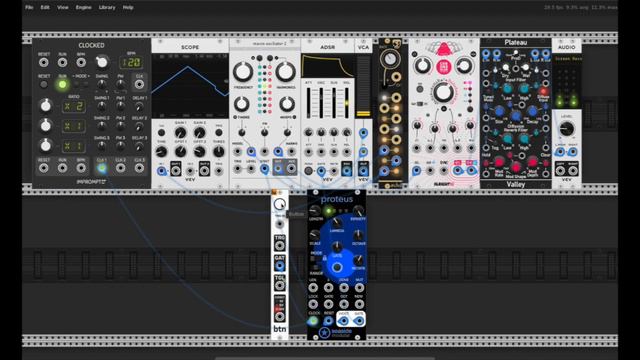This screenshot has height=360, width=640.
Task: Click the VCA OUT jack
Action: (x=363, y=170)
